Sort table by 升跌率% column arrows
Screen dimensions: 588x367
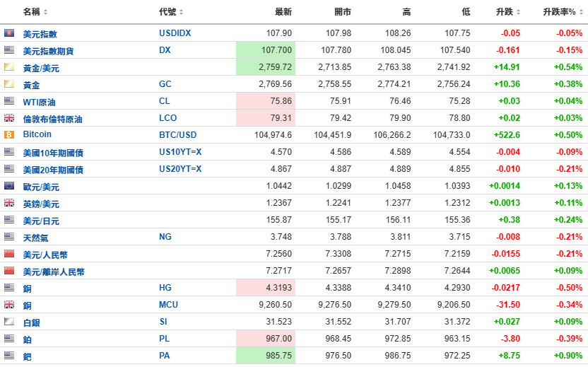(x=581, y=12)
